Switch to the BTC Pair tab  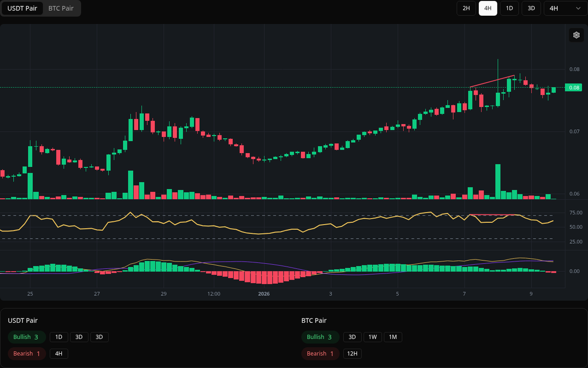pyautogui.click(x=60, y=8)
